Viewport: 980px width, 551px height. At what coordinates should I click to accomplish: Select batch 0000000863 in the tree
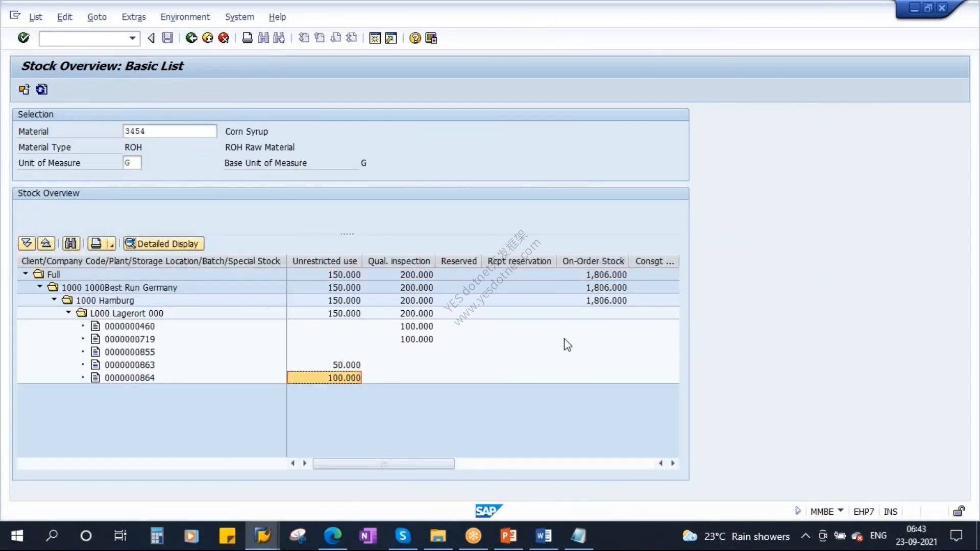pyautogui.click(x=130, y=365)
